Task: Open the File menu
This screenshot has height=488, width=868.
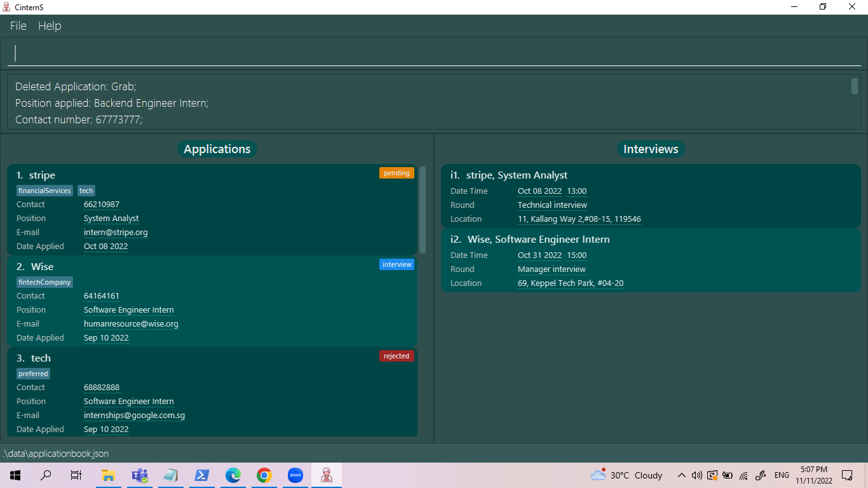Action: (x=18, y=26)
